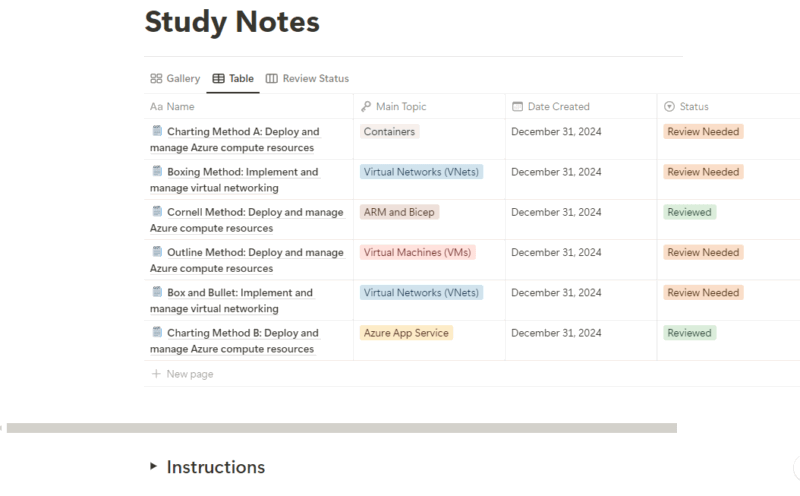This screenshot has height=496, width=800.
Task: Click the horizontal scrollbar below the table
Action: [x=342, y=428]
